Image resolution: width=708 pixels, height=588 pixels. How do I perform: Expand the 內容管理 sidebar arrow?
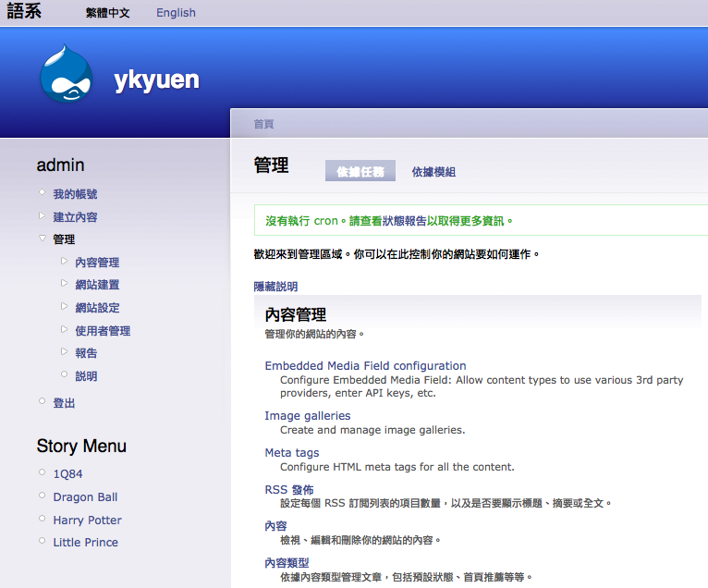pyautogui.click(x=64, y=262)
